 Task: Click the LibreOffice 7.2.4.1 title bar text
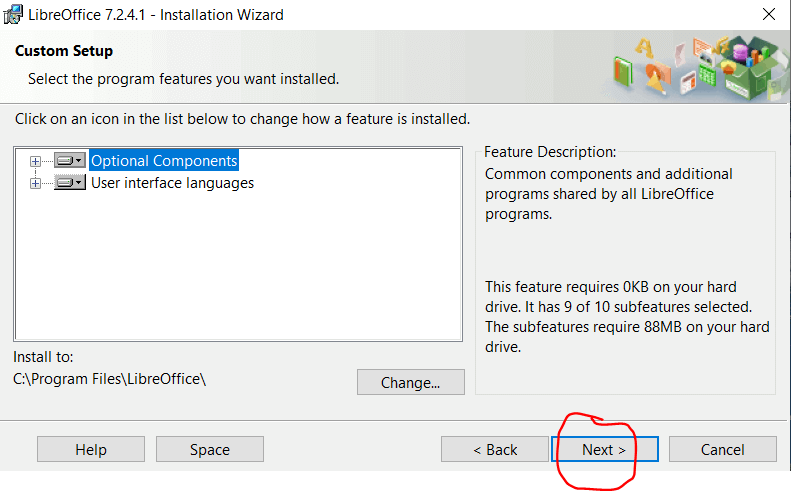coord(160,15)
